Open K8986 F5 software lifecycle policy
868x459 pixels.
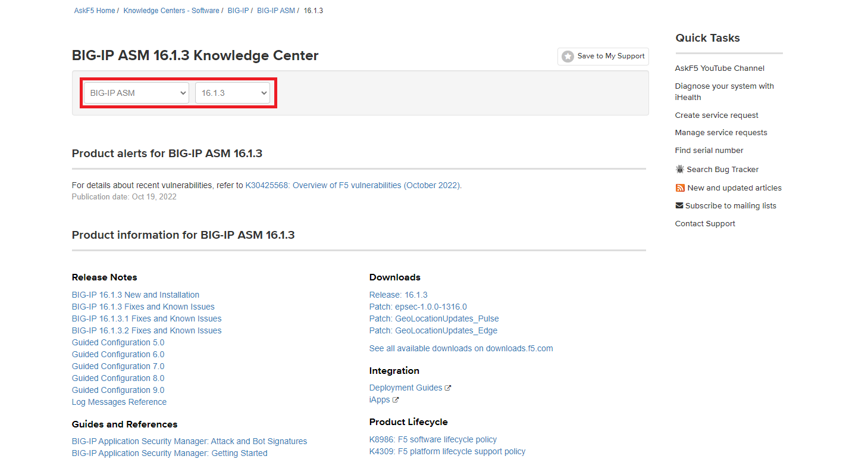433,439
